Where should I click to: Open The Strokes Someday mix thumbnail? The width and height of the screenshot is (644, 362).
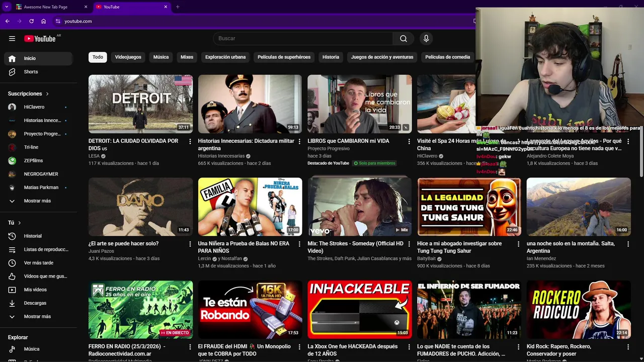(x=360, y=207)
